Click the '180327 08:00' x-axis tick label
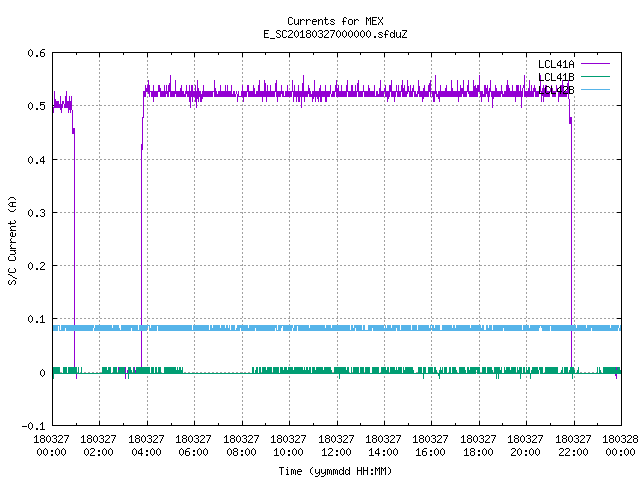The width and height of the screenshot is (640, 480). pos(241,445)
